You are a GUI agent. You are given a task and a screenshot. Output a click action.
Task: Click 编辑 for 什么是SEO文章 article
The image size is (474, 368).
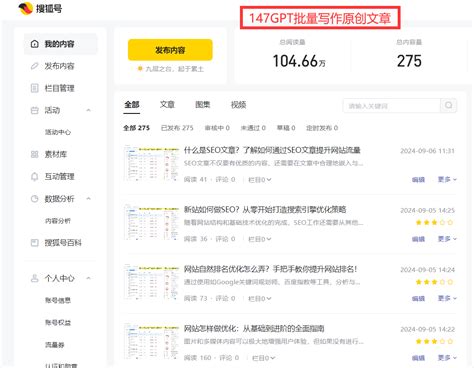pos(418,180)
